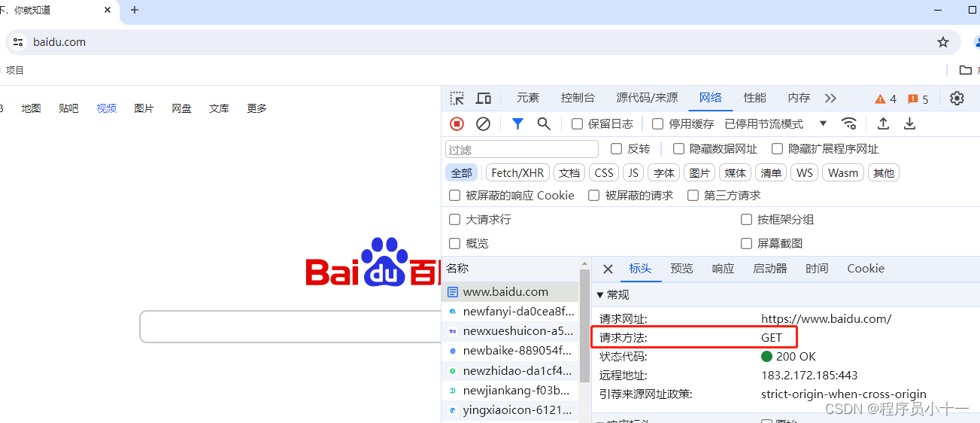Open the Cookie request tab
Viewport: 980px width, 423px height.
click(x=866, y=269)
